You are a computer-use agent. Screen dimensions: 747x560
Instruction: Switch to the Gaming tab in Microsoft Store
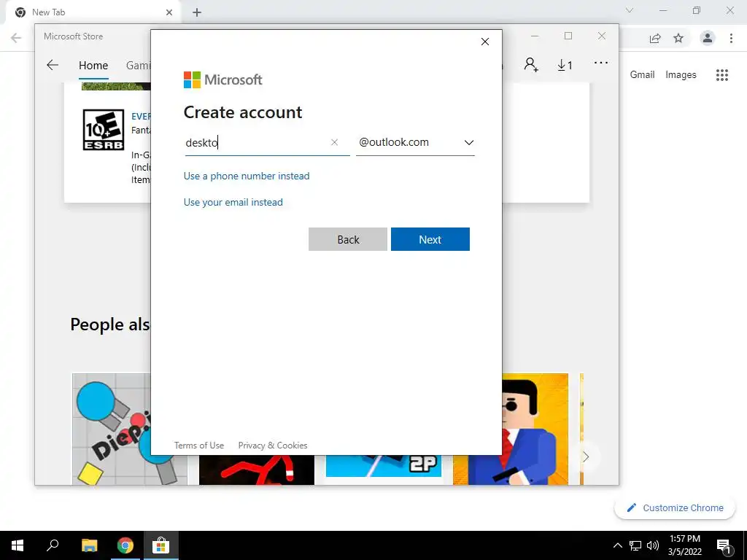(x=138, y=65)
